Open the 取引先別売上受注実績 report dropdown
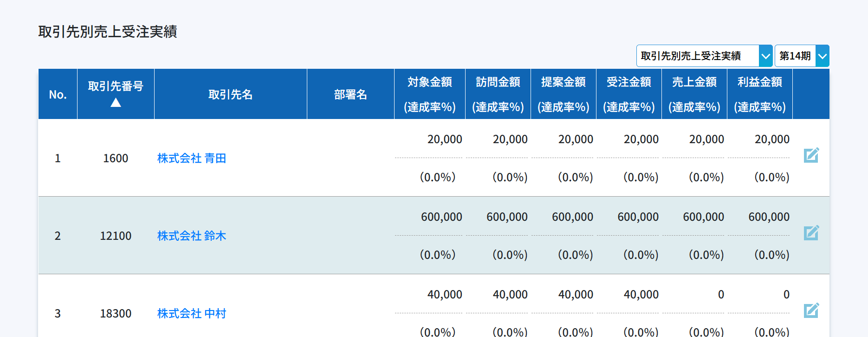868x337 pixels. point(704,56)
